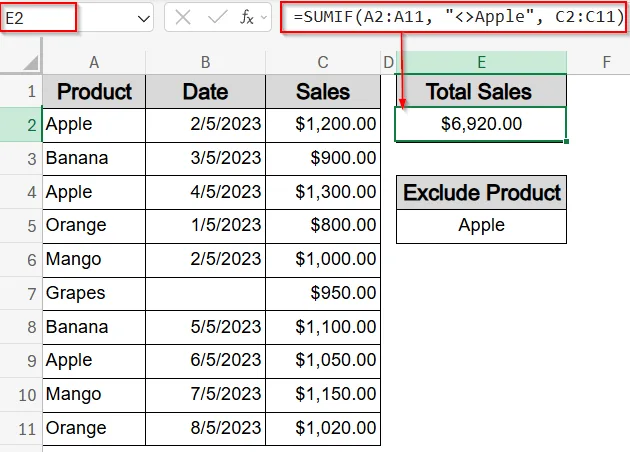
Task: Click the Apple cell in row 4
Action: click(94, 192)
